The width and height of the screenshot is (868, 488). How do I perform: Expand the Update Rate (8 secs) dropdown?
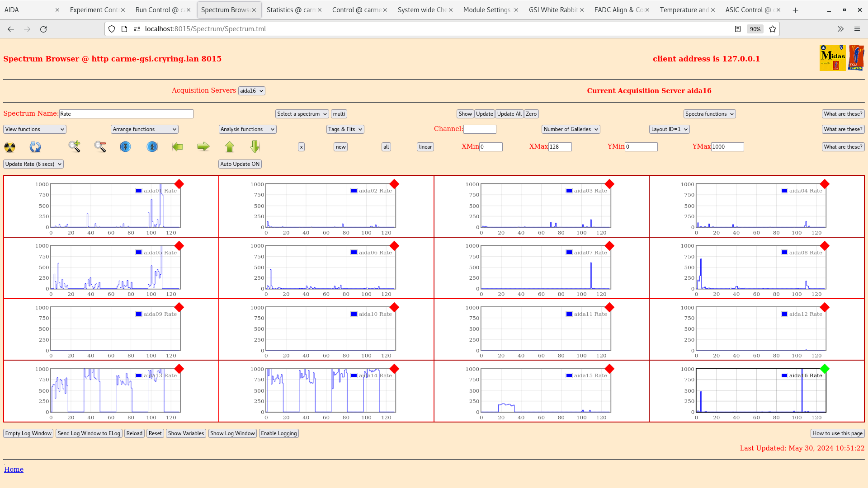[33, 164]
